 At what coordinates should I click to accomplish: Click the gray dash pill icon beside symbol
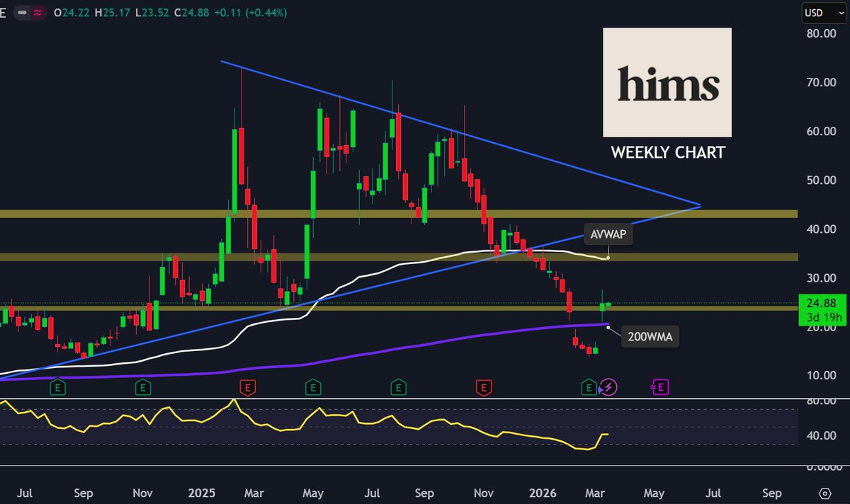click(23, 12)
